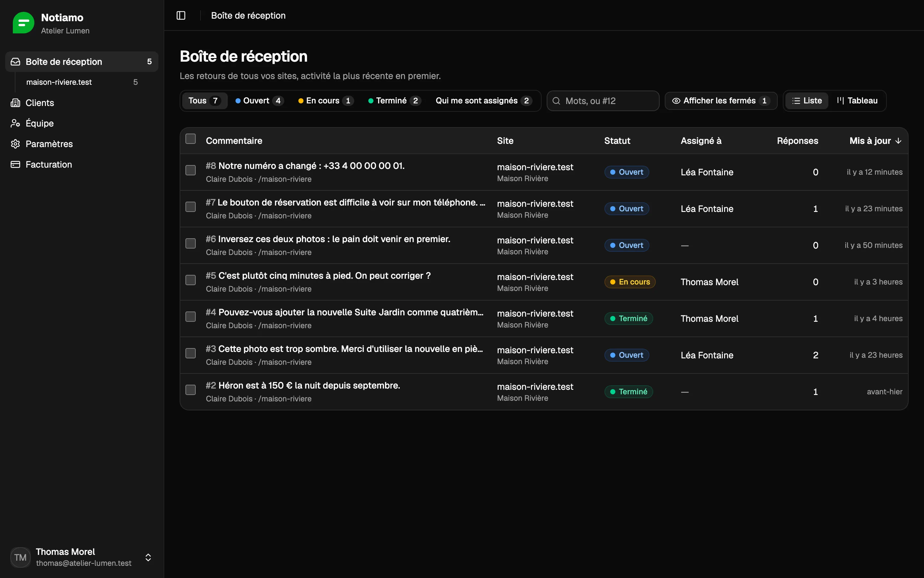The height and width of the screenshot is (578, 924).
Task: Click the search magnifier icon
Action: tap(556, 101)
